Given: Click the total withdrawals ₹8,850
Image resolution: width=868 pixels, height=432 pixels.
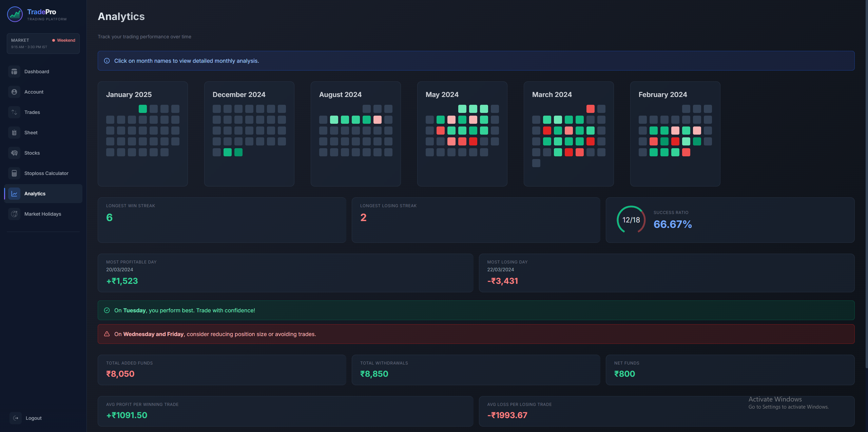Looking at the screenshot, I should pyautogui.click(x=374, y=374).
